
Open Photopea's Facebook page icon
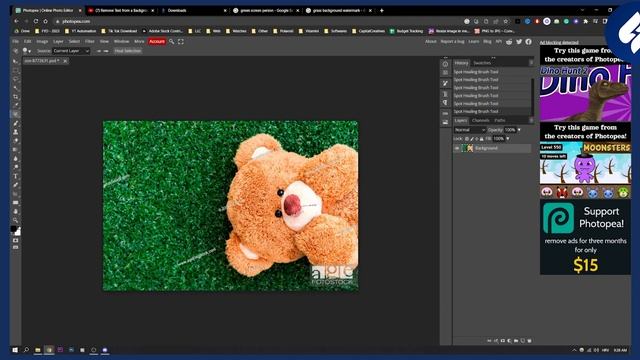click(x=529, y=42)
